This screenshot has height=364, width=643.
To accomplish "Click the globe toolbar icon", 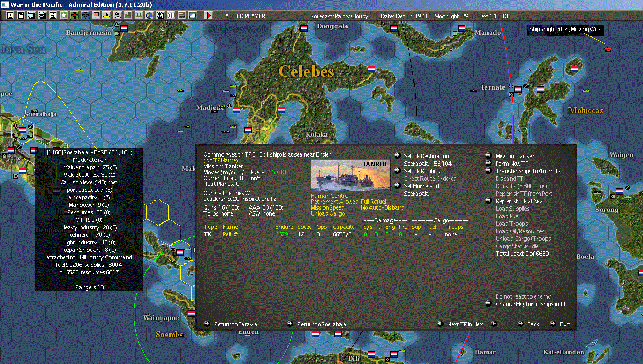I will point(149,16).
